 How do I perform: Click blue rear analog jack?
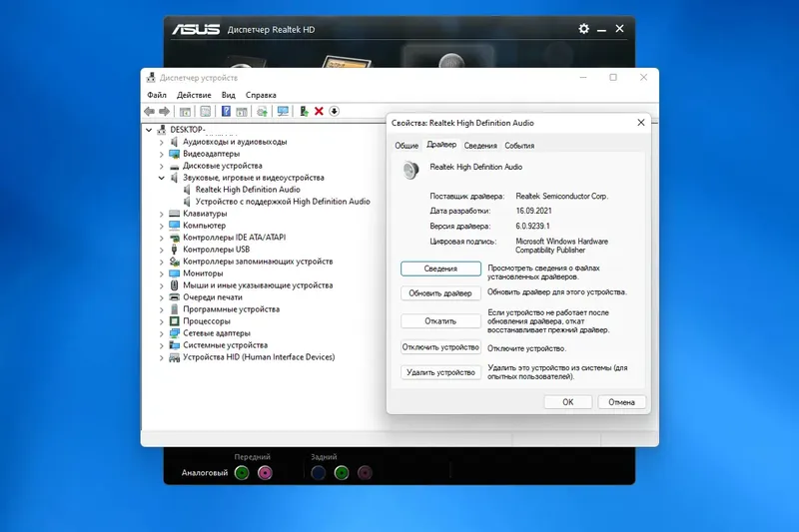(319, 473)
